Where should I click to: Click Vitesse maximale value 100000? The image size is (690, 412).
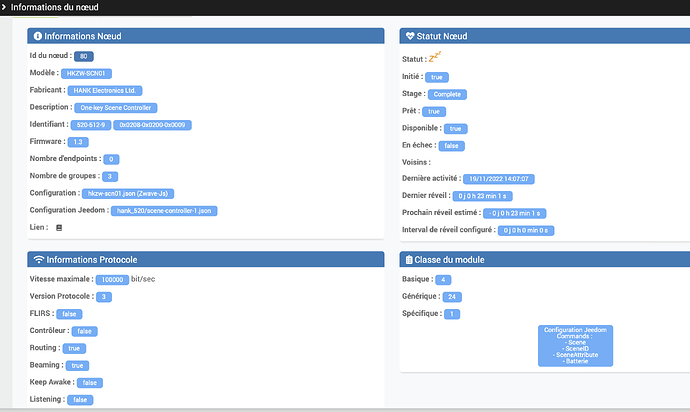click(x=112, y=280)
